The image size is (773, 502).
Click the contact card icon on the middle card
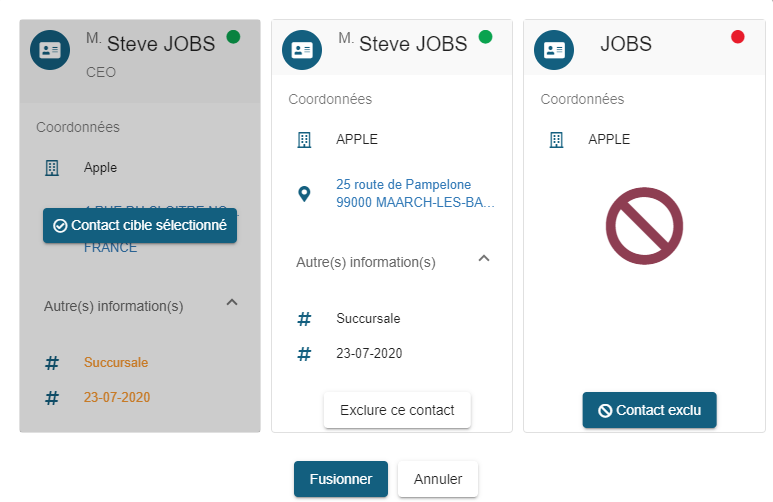(x=302, y=49)
